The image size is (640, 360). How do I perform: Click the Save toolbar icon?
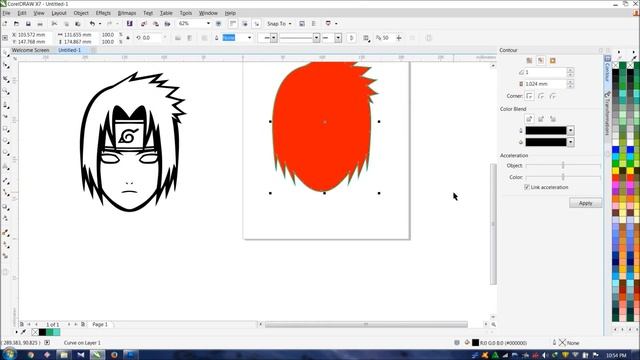click(28, 24)
